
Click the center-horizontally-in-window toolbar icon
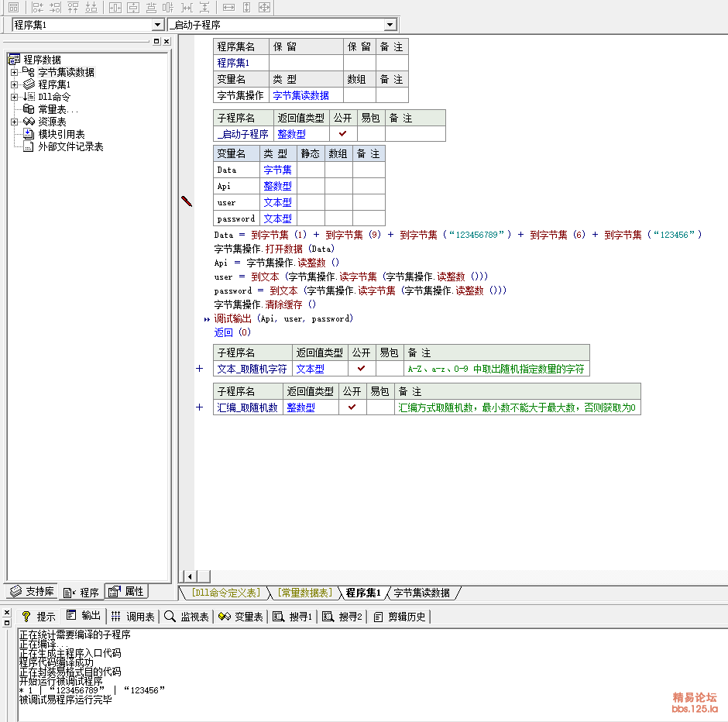click(x=115, y=8)
